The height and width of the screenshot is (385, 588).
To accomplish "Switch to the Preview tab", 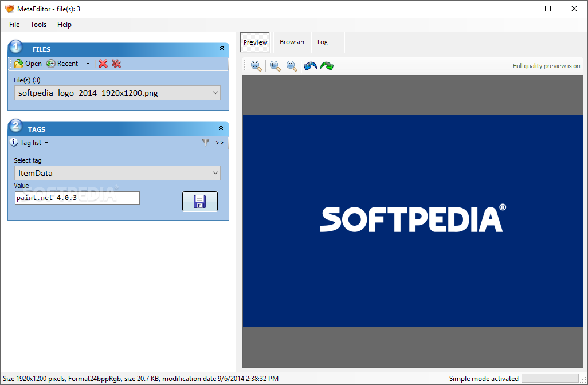I will tap(256, 42).
